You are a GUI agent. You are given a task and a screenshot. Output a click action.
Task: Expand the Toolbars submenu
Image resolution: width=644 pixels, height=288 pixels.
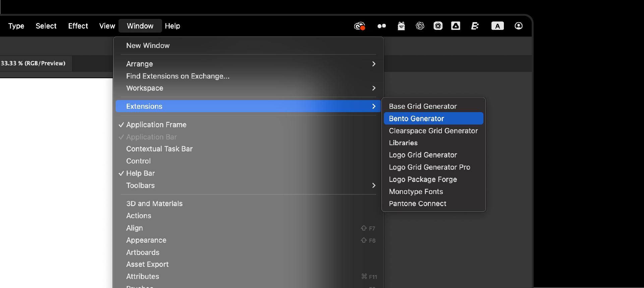248,185
